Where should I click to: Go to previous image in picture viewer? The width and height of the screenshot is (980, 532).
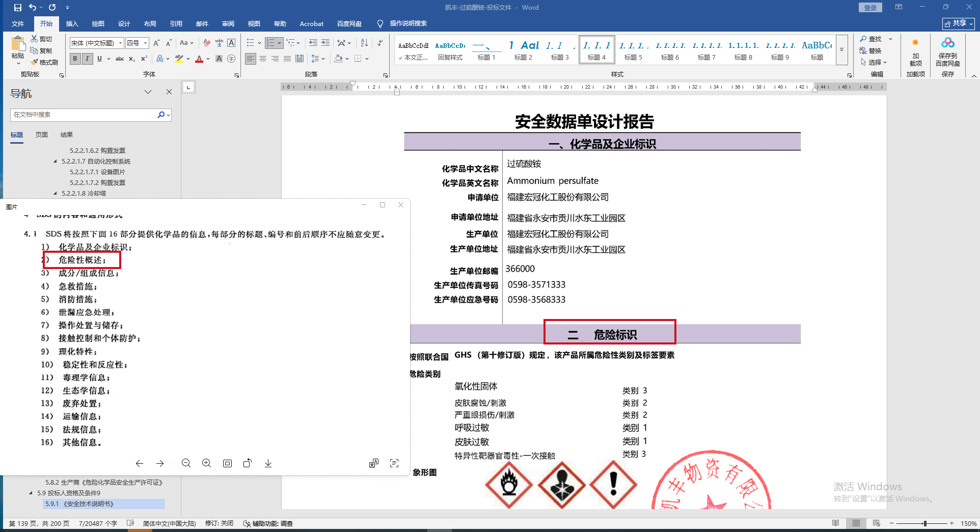pos(139,463)
